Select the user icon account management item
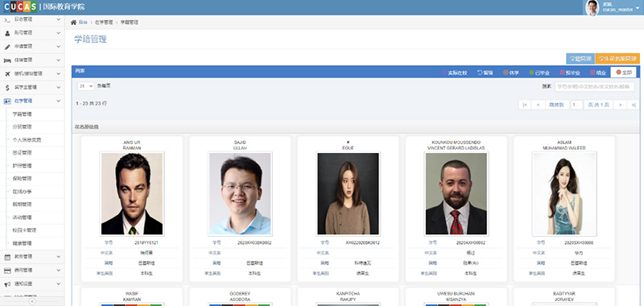The width and height of the screenshot is (644, 306). click(x=32, y=32)
